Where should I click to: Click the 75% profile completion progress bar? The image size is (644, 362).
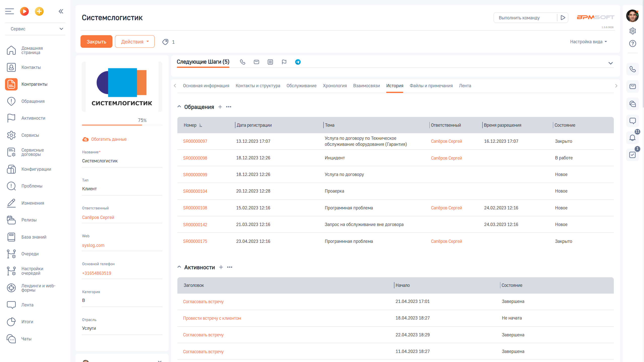point(122,125)
